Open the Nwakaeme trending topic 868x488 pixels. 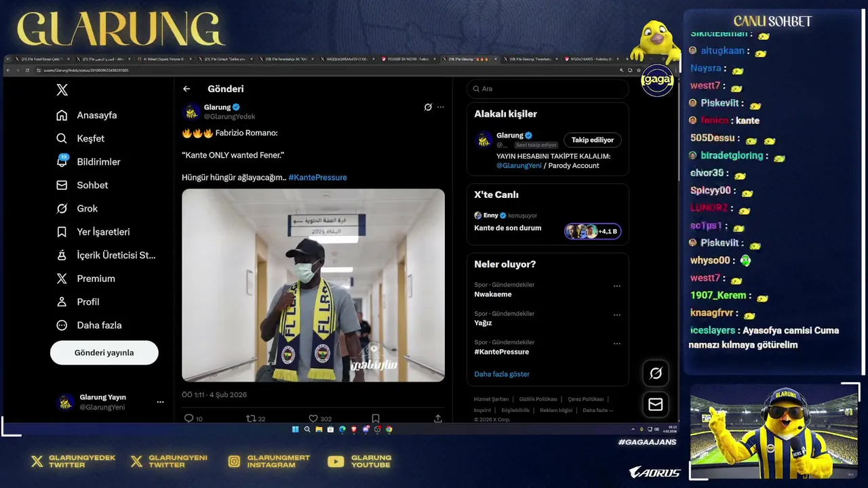(493, 294)
